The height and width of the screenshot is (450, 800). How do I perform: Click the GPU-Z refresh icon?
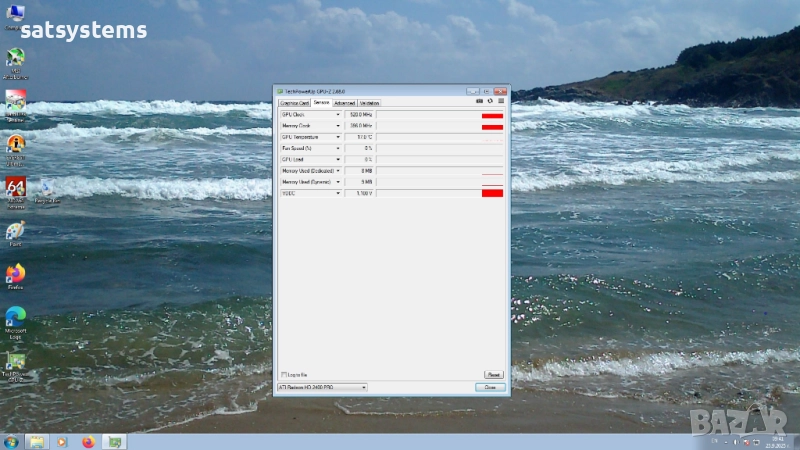click(490, 101)
